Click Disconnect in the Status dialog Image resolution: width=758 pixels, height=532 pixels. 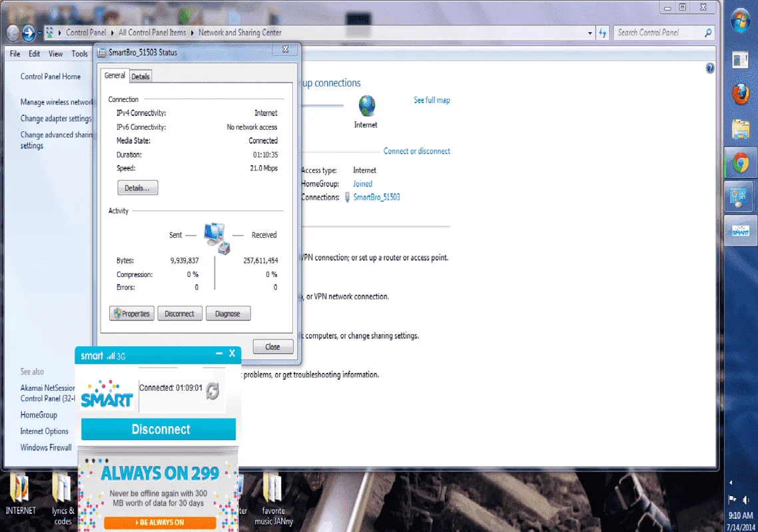point(179,314)
